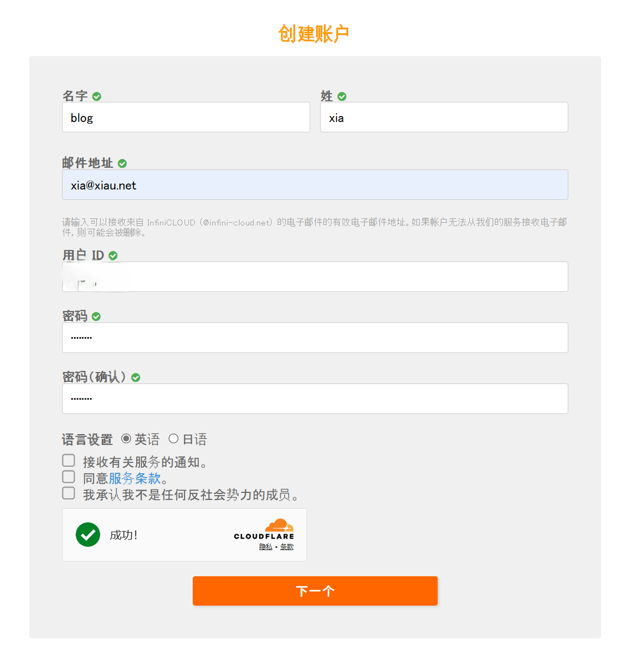Click the Cloudflare cloud logo
644x665 pixels.
[280, 525]
